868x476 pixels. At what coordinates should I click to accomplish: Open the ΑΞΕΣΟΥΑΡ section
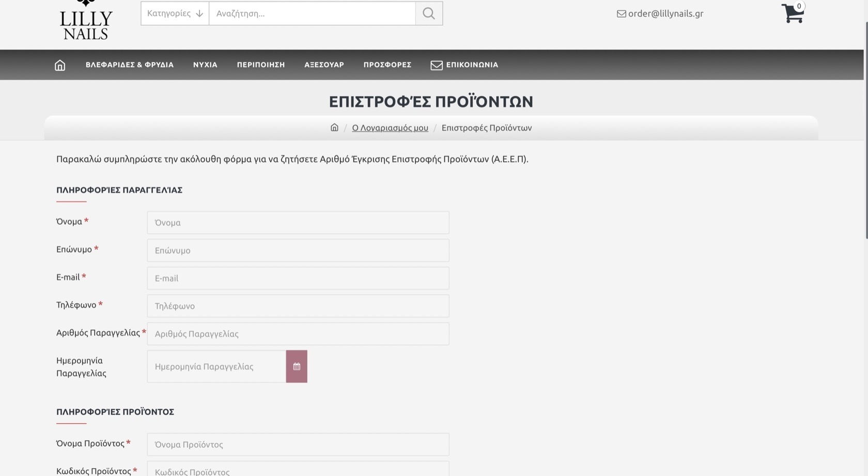coord(324,65)
